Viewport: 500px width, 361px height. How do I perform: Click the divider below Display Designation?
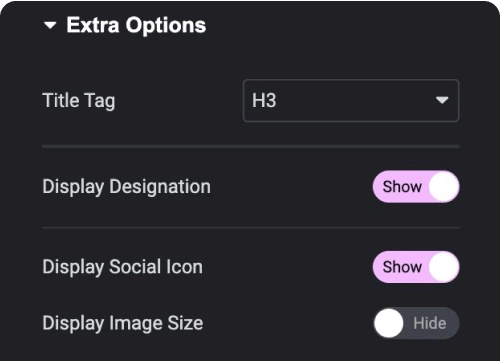[x=251, y=228]
